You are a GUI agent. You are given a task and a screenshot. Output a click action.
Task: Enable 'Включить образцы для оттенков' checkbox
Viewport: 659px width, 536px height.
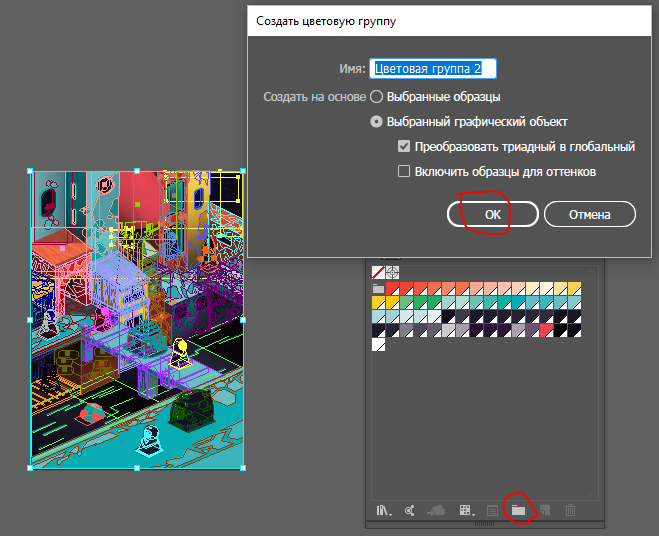404,172
